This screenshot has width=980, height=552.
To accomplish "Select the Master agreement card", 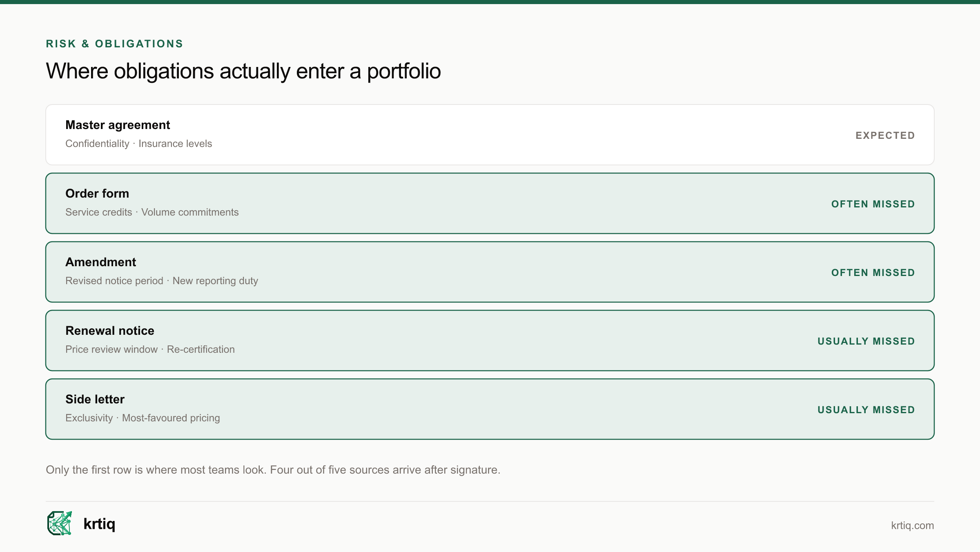I will (x=490, y=135).
